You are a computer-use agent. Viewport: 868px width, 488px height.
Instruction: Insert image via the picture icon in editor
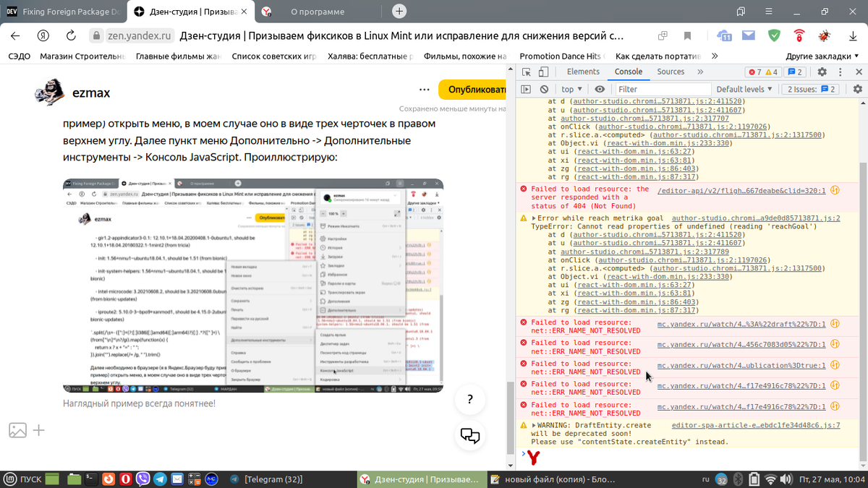[17, 430]
